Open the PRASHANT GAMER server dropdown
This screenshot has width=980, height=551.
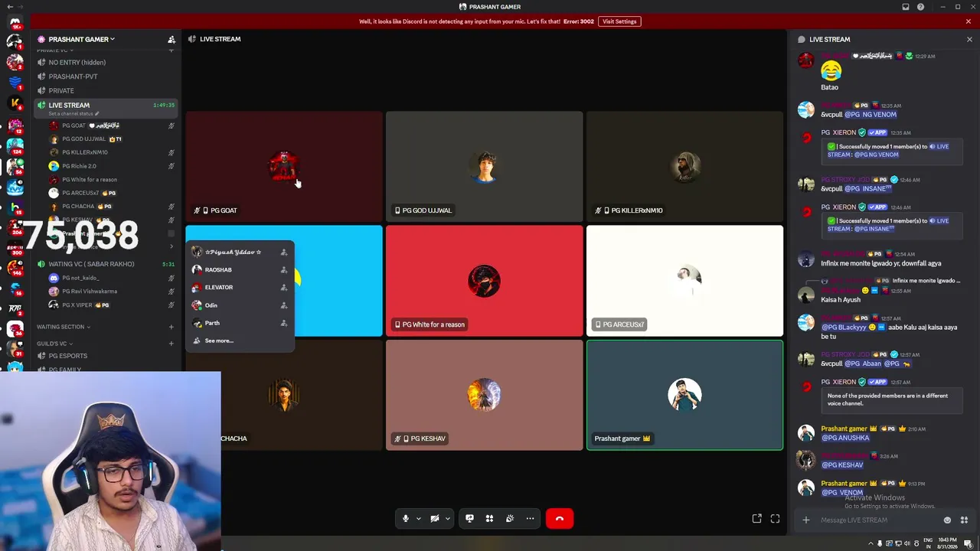coord(81,39)
